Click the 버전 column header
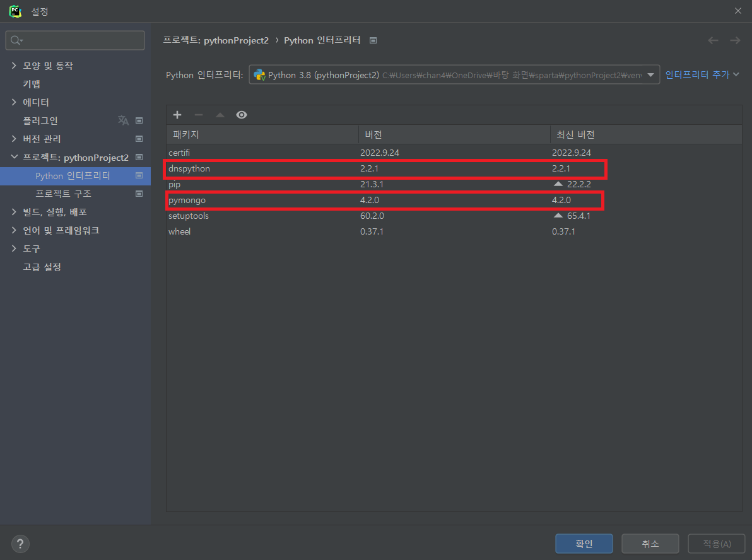The height and width of the screenshot is (560, 752). (454, 134)
